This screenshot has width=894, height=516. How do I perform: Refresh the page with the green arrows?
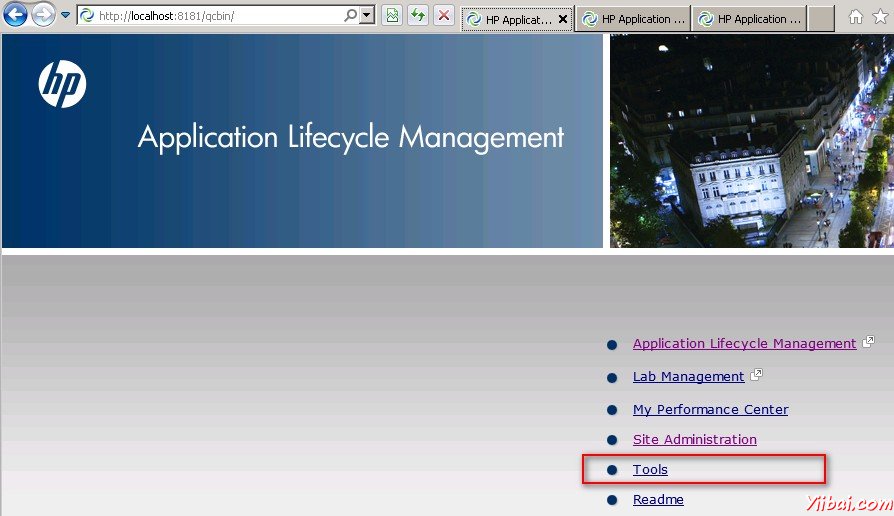418,16
